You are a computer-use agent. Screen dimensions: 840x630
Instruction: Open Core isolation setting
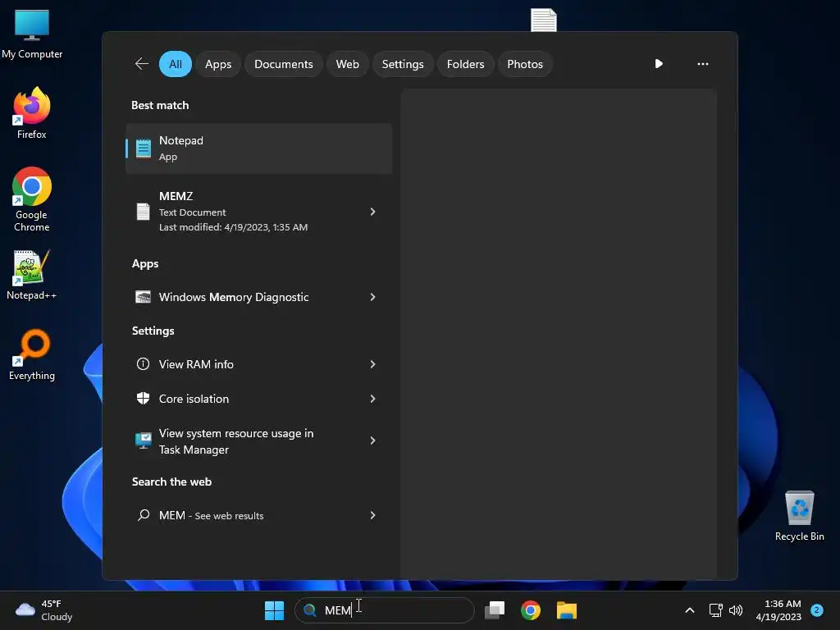258,399
